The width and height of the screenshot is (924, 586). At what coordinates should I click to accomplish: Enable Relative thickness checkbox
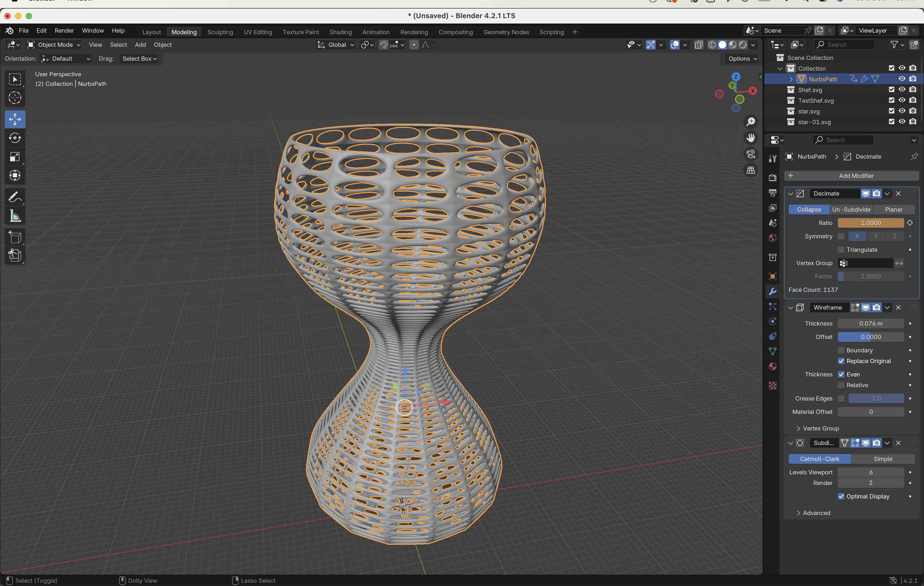pyautogui.click(x=841, y=385)
